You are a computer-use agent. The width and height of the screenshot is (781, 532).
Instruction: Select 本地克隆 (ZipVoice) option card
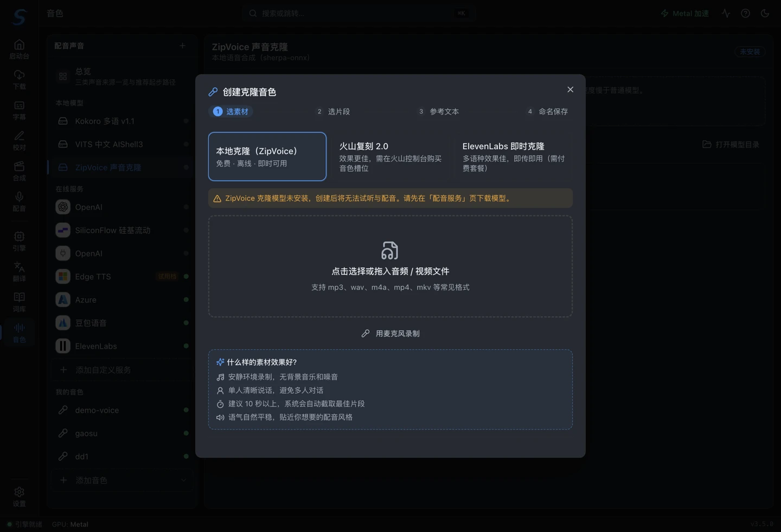tap(267, 156)
